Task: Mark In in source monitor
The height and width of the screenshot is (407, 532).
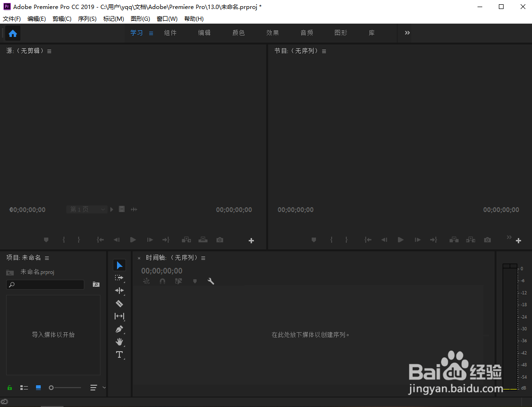Action: pyautogui.click(x=64, y=240)
